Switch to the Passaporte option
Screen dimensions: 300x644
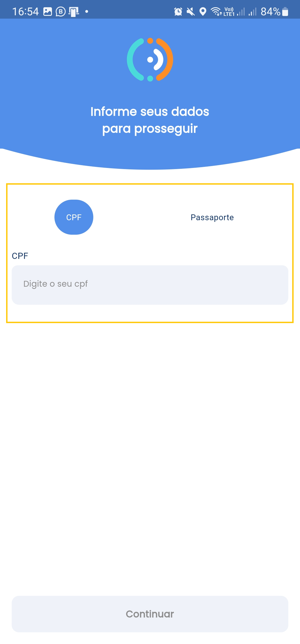click(x=212, y=217)
